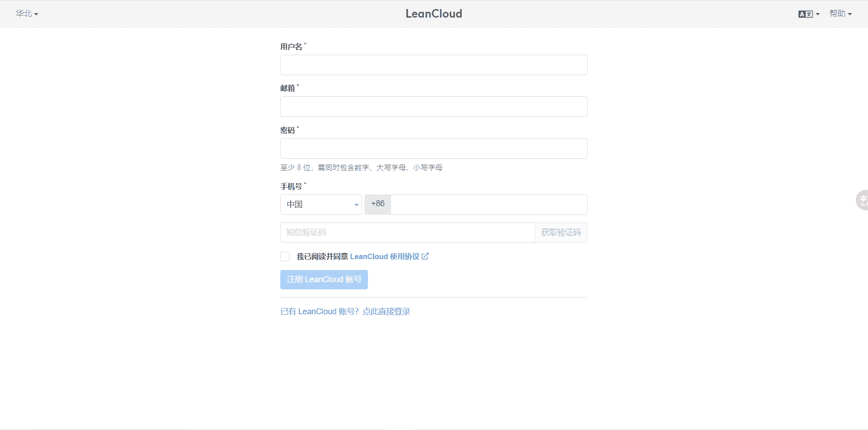Open the 中国 country dropdown
868x430 pixels.
(x=321, y=204)
